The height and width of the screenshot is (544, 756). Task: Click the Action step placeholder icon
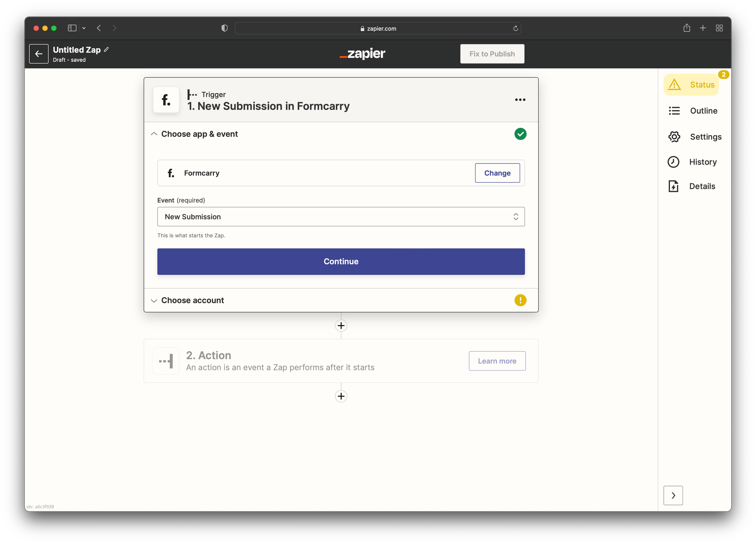166,361
